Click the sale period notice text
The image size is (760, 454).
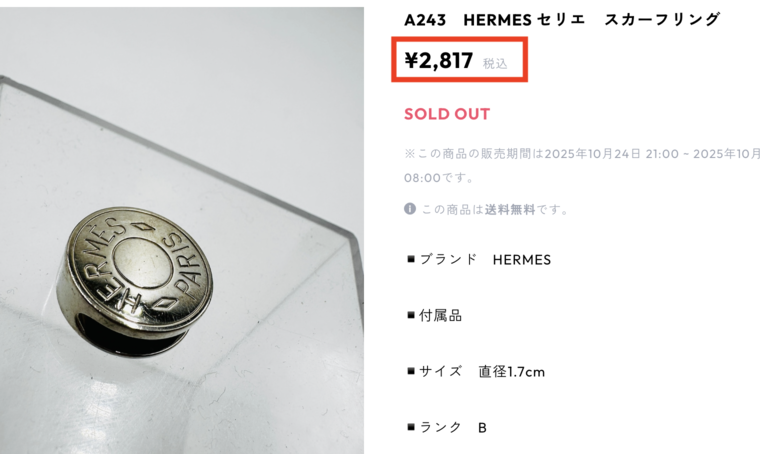[582, 166]
